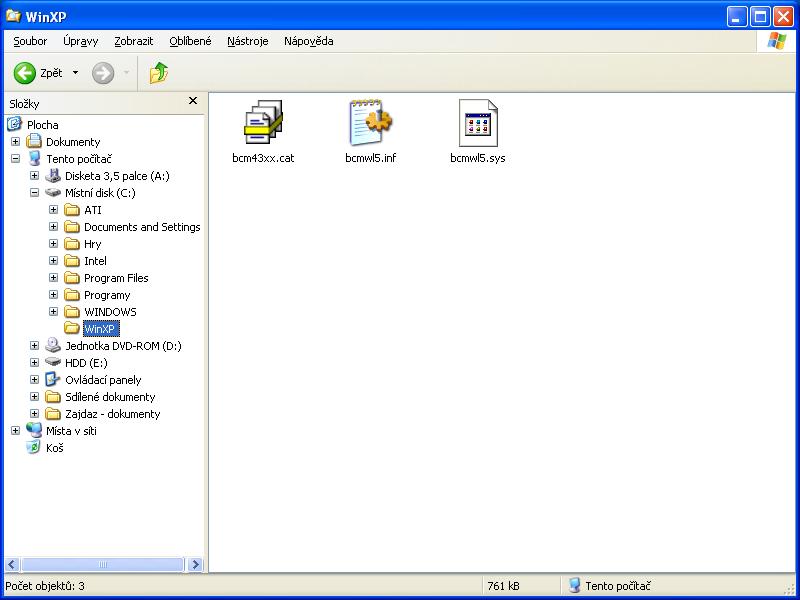Viewport: 800px width, 600px height.
Task: Expand the Jednotka DVD-ROM (D:) node
Action: click(x=34, y=345)
